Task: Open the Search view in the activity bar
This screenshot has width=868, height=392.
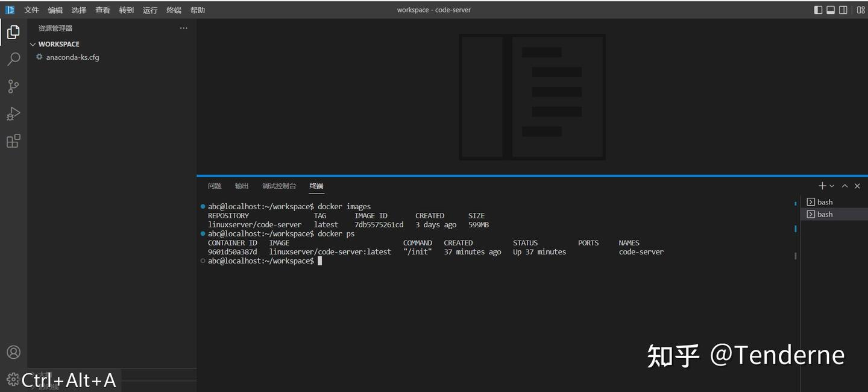Action: [x=13, y=58]
